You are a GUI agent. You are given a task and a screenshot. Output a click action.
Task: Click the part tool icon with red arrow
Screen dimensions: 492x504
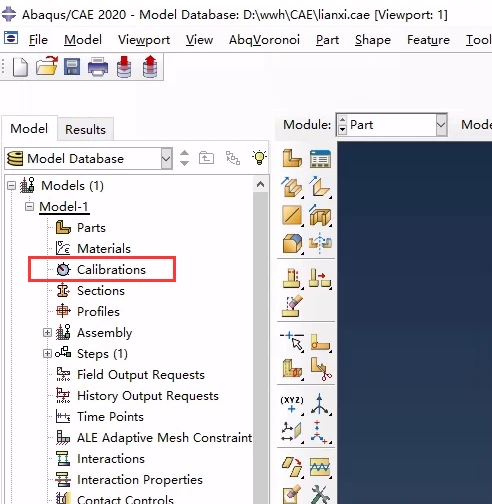click(x=320, y=278)
